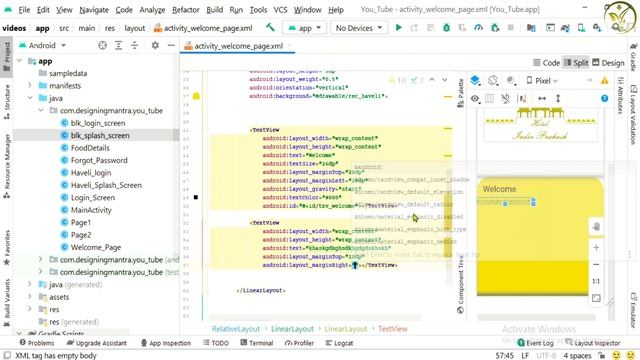
Task: Collapse the java folder
Action: 30,98
